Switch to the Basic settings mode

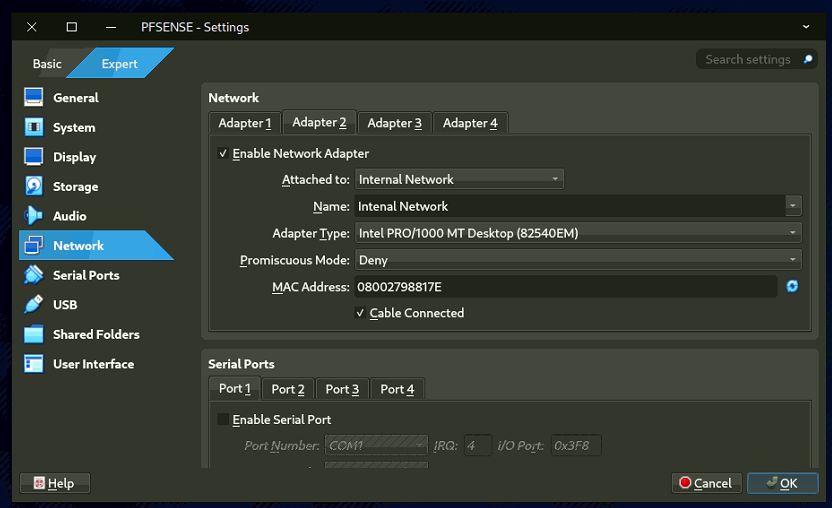(x=47, y=64)
